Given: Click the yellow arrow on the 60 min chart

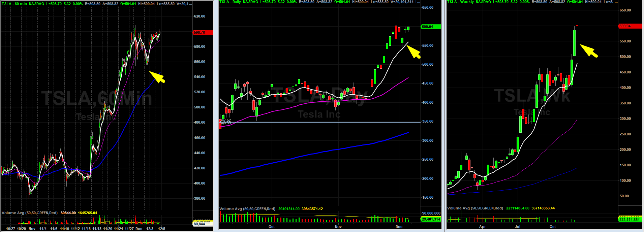Looking at the screenshot, I should (x=157, y=77).
